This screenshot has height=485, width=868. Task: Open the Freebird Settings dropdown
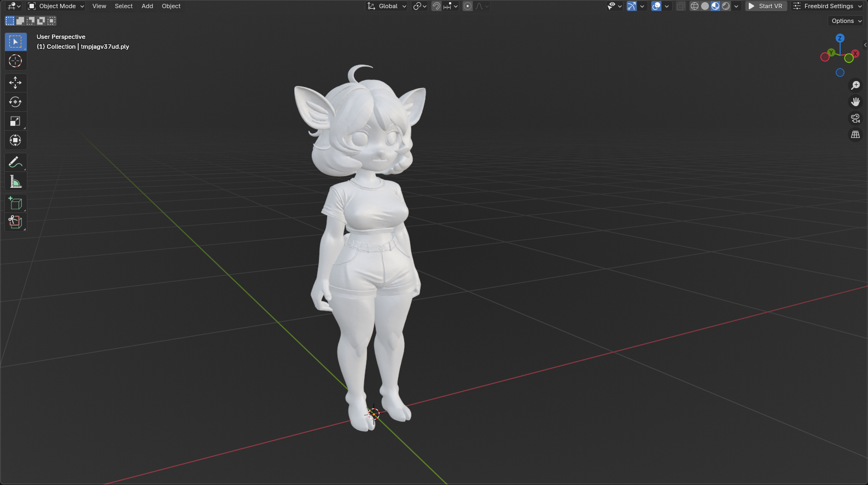pos(828,6)
